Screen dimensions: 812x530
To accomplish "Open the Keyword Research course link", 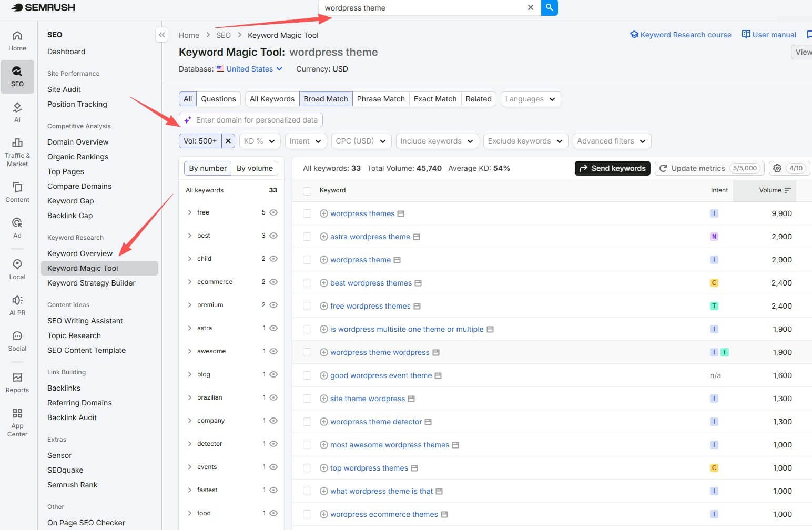I will (681, 35).
